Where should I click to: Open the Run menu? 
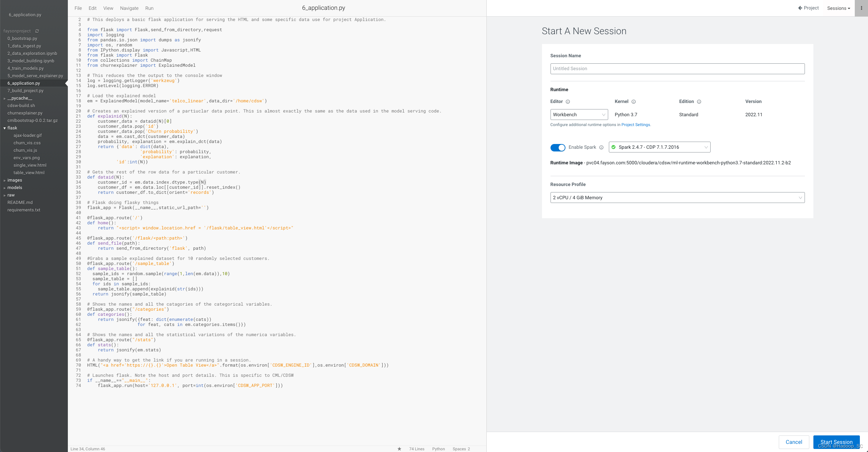click(x=149, y=8)
